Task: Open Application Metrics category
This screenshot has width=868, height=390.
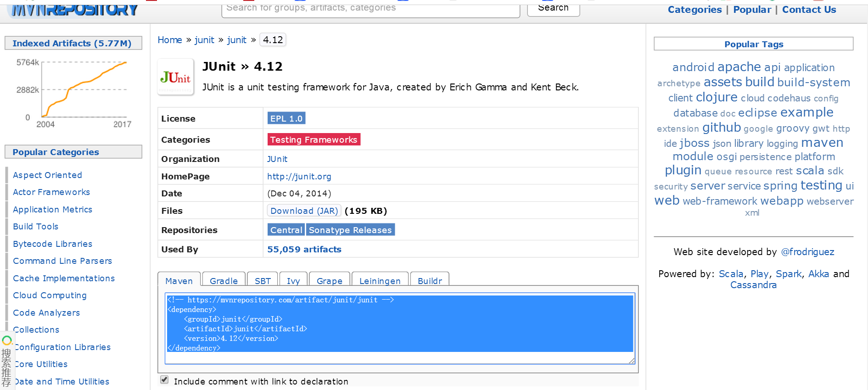Action: pos(52,209)
